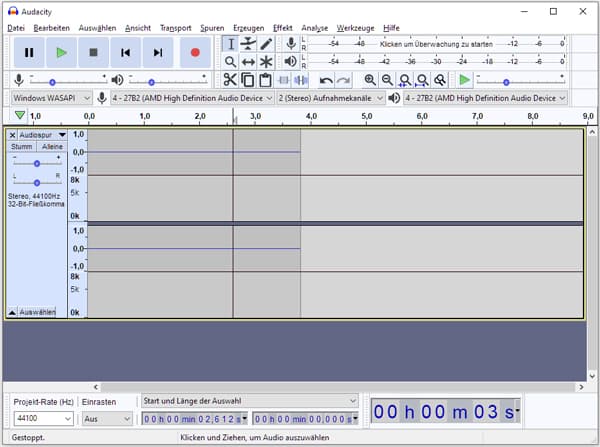Click the Auswählen button on track panel
The width and height of the screenshot is (600, 447).
pyautogui.click(x=38, y=312)
